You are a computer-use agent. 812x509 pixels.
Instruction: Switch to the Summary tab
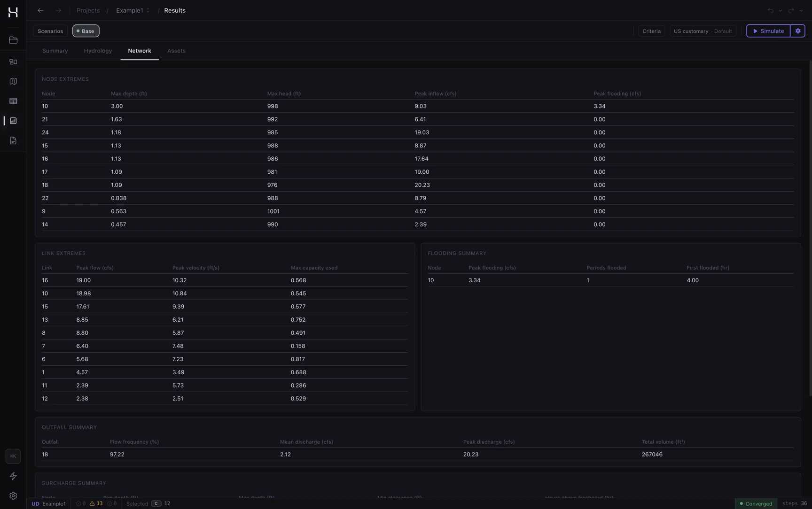click(x=55, y=51)
